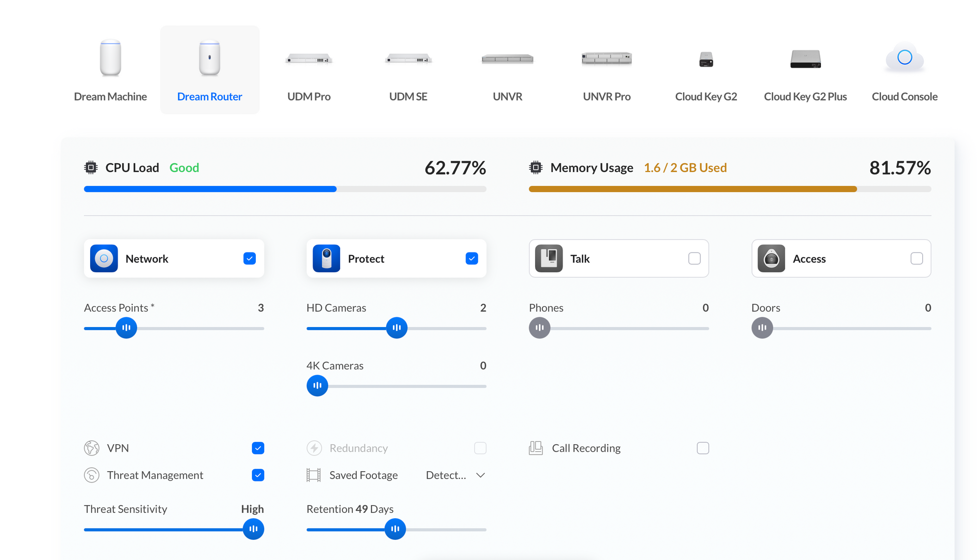This screenshot has height=560, width=980.
Task: Click the Access door app icon
Action: point(771,258)
